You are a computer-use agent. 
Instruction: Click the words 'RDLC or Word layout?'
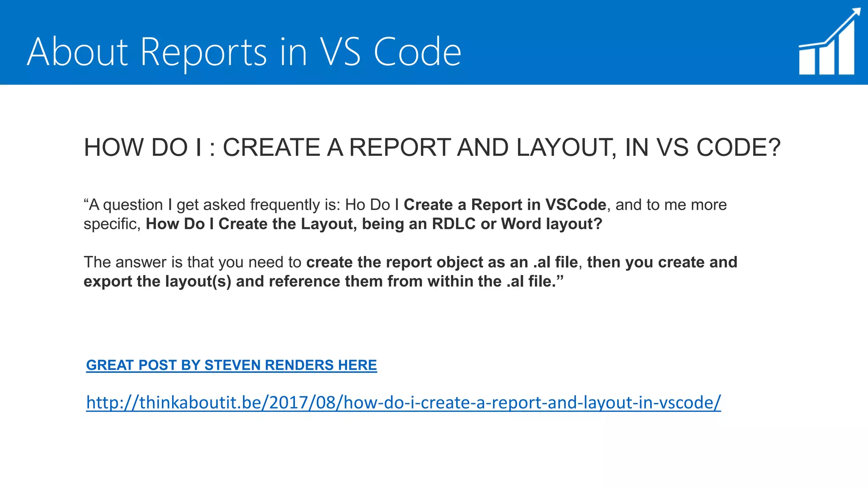(x=517, y=224)
